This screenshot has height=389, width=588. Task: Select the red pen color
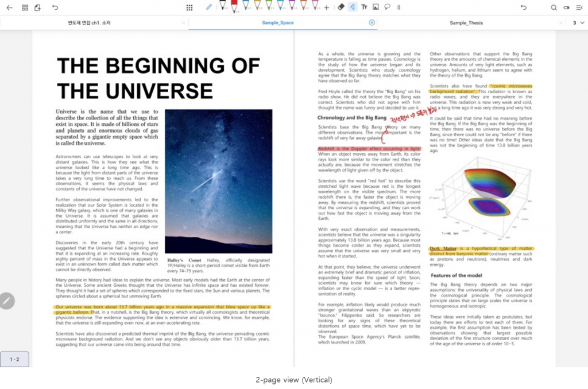(x=234, y=6)
